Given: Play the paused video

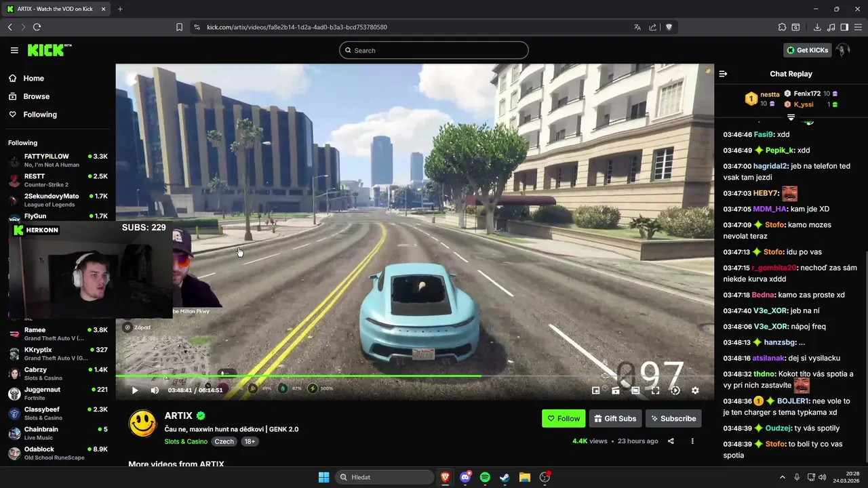Looking at the screenshot, I should pos(134,390).
